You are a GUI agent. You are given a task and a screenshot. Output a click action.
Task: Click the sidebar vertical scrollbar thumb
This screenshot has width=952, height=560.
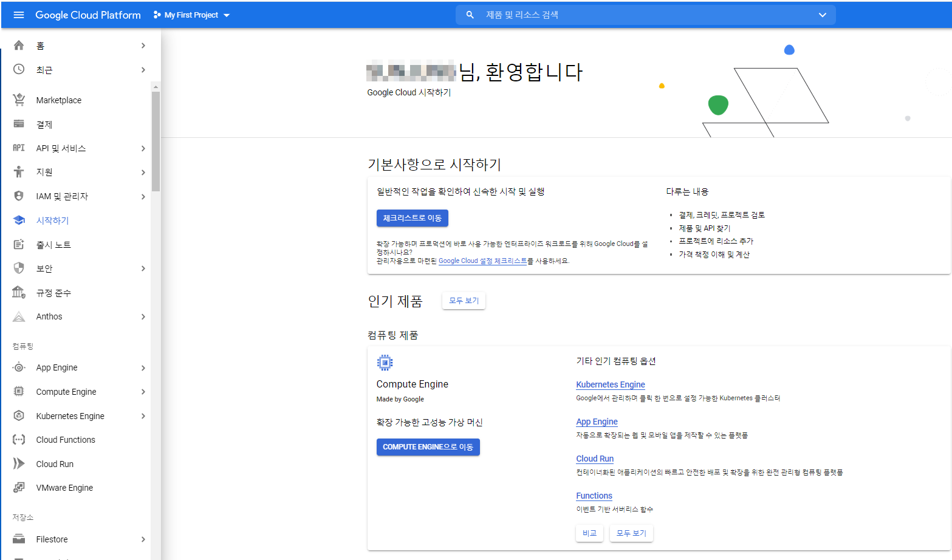tap(156, 141)
